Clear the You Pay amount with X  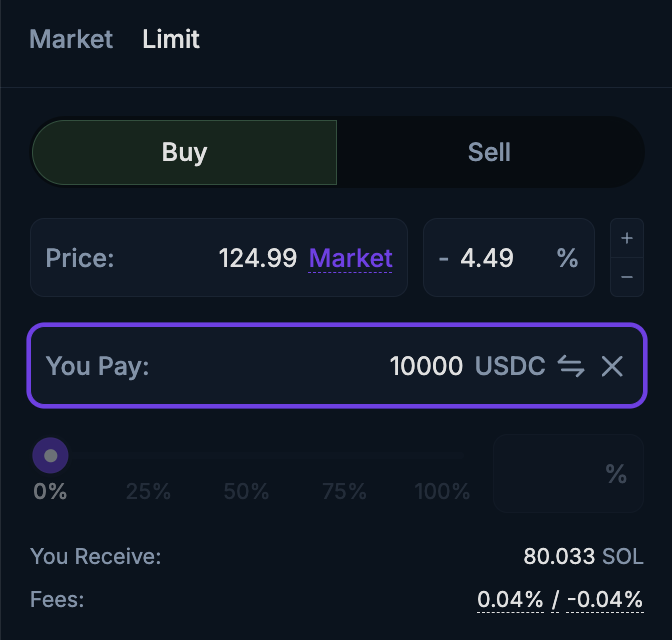point(612,366)
